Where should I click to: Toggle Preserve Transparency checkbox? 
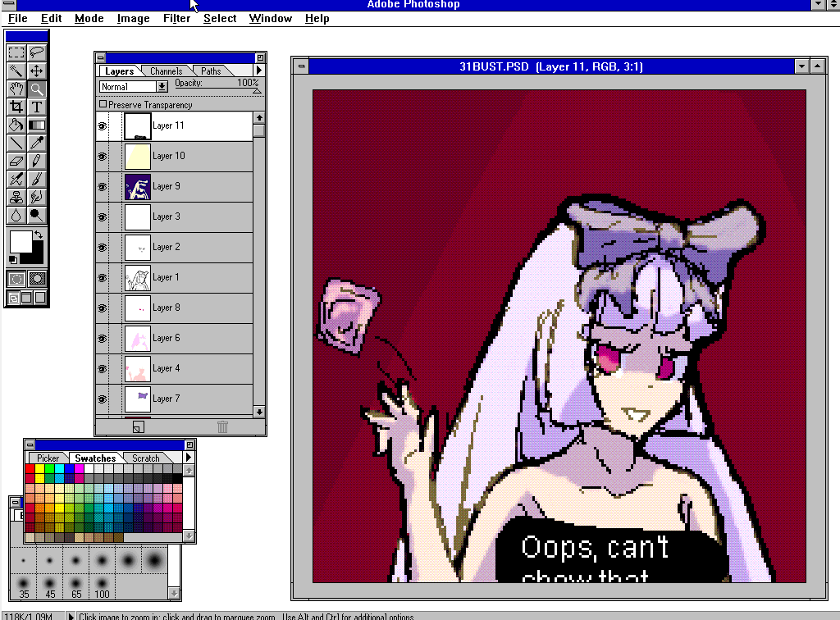point(103,104)
